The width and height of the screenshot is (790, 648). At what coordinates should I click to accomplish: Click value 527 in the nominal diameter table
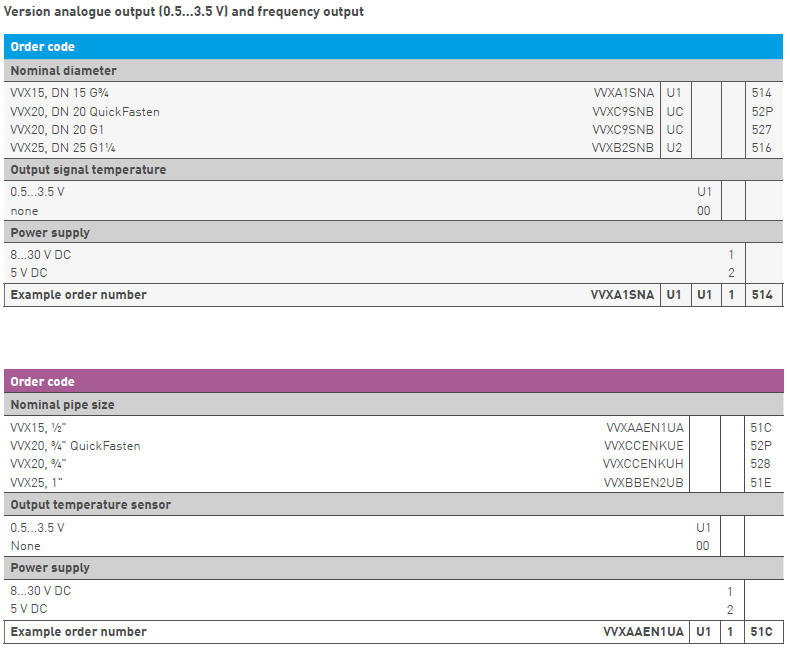pos(761,129)
